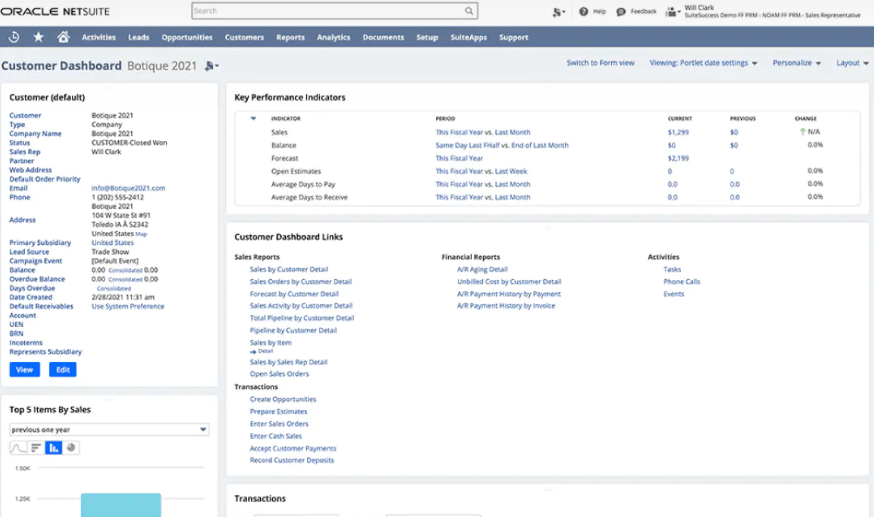The width and height of the screenshot is (874, 517).
Task: Open the address Map link
Action: tap(141, 234)
